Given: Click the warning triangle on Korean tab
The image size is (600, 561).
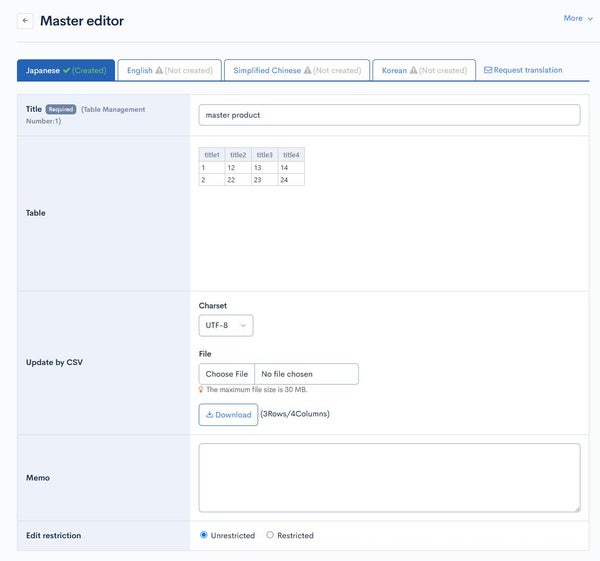Looking at the screenshot, I should (413, 70).
